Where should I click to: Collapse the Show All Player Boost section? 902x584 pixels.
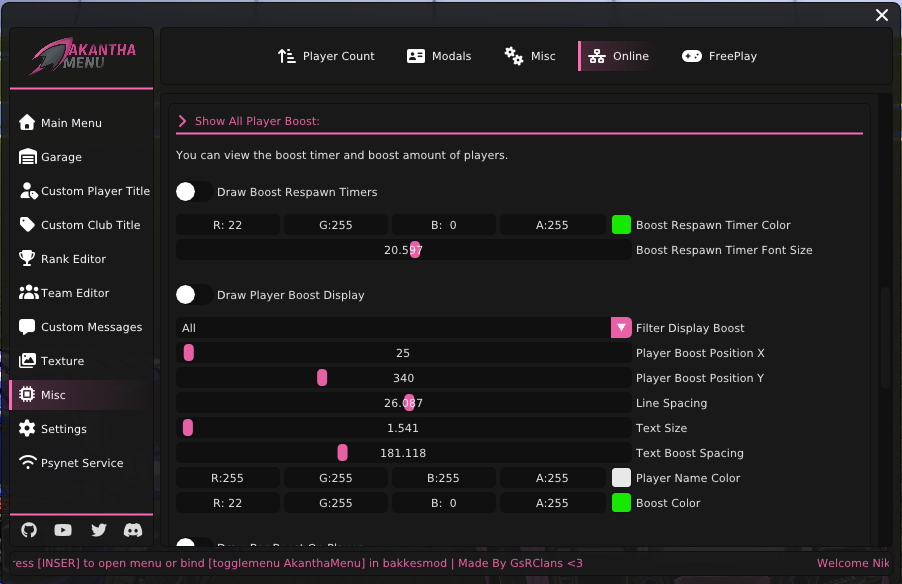pos(183,121)
